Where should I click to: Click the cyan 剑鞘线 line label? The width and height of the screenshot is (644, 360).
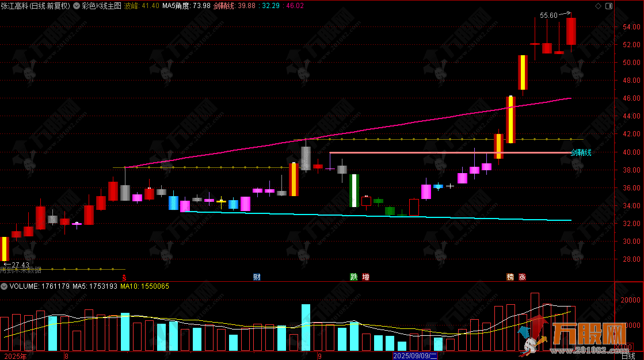tap(581, 153)
